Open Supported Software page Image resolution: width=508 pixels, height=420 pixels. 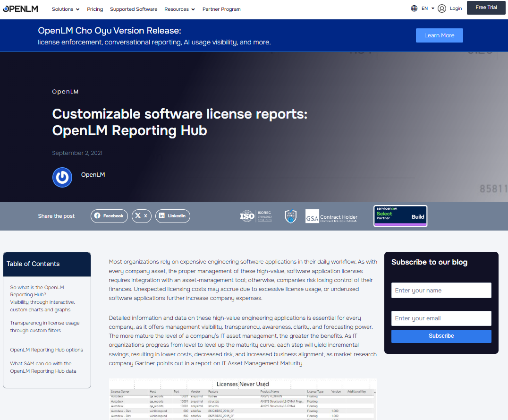pyautogui.click(x=134, y=9)
